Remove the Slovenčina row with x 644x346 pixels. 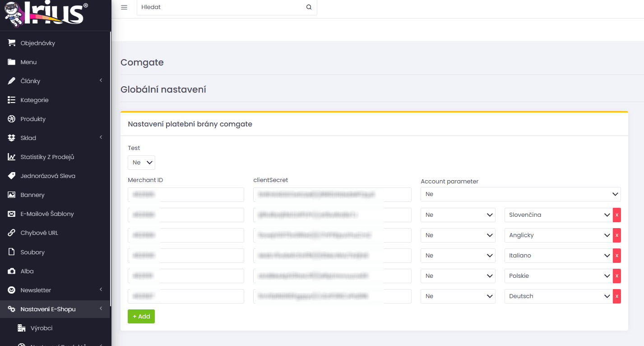point(617,215)
